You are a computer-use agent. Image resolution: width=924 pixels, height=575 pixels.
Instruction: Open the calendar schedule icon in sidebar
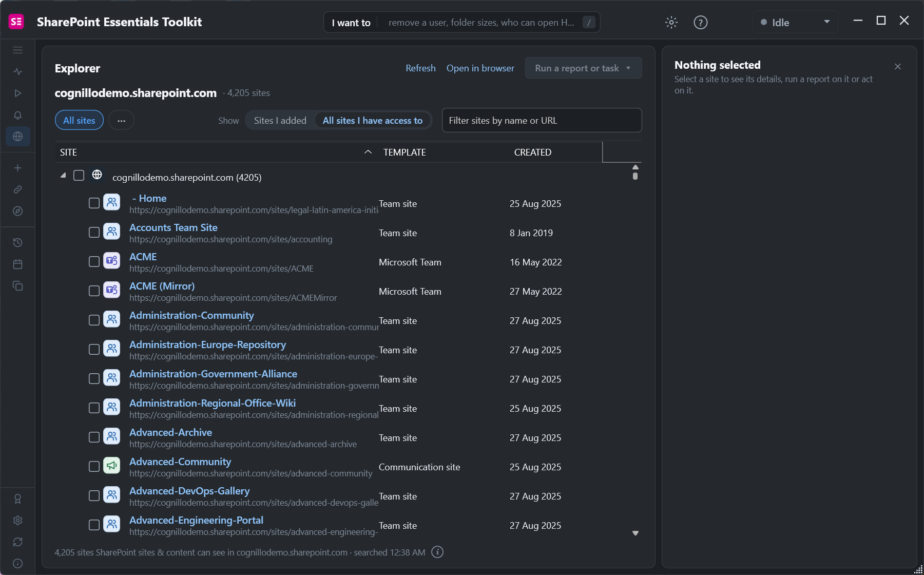coord(18,264)
